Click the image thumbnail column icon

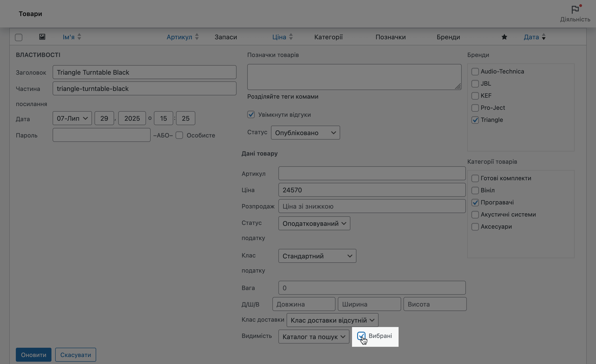pos(42,37)
